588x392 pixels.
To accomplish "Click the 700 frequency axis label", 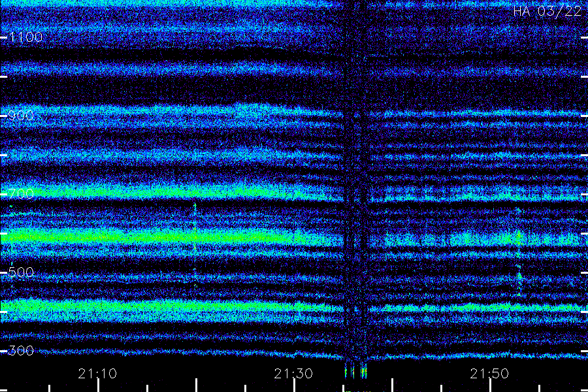I will (x=21, y=194).
